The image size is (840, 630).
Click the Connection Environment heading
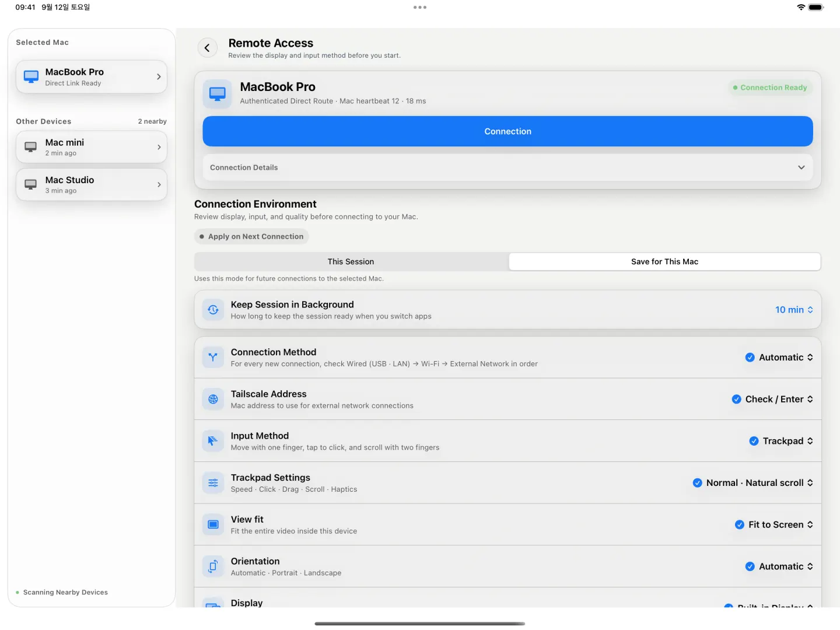tap(256, 204)
